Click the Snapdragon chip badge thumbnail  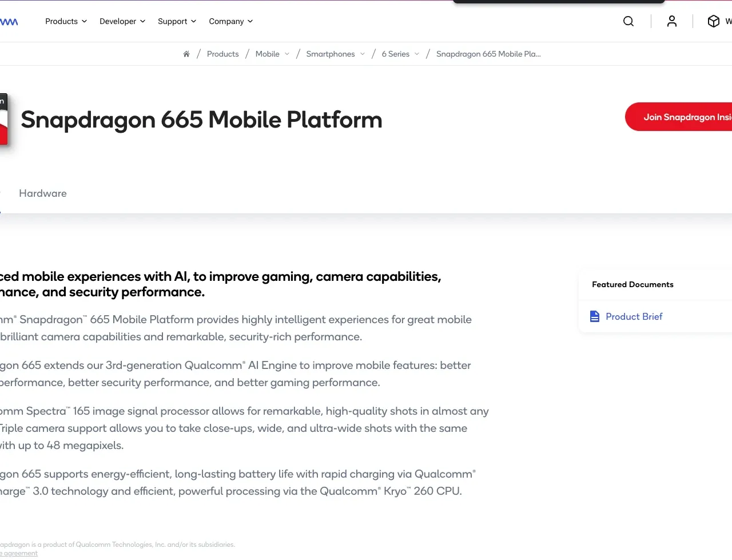[x=3, y=119]
